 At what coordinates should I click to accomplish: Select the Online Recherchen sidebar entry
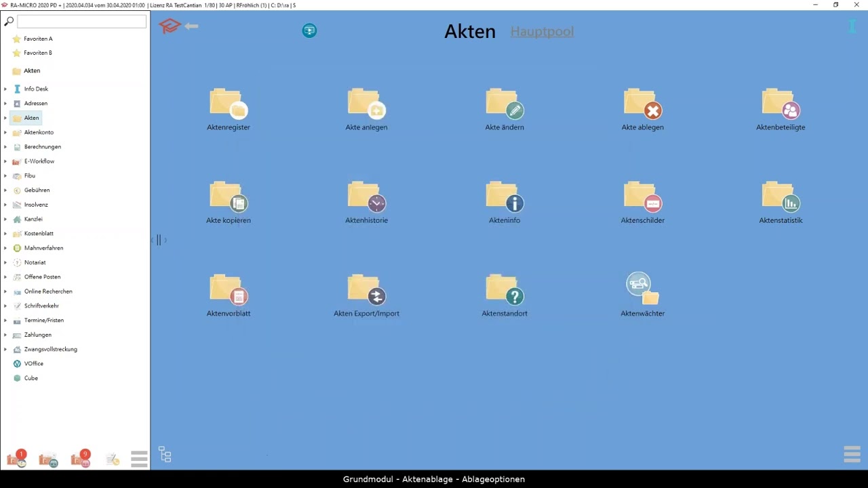tap(42, 291)
